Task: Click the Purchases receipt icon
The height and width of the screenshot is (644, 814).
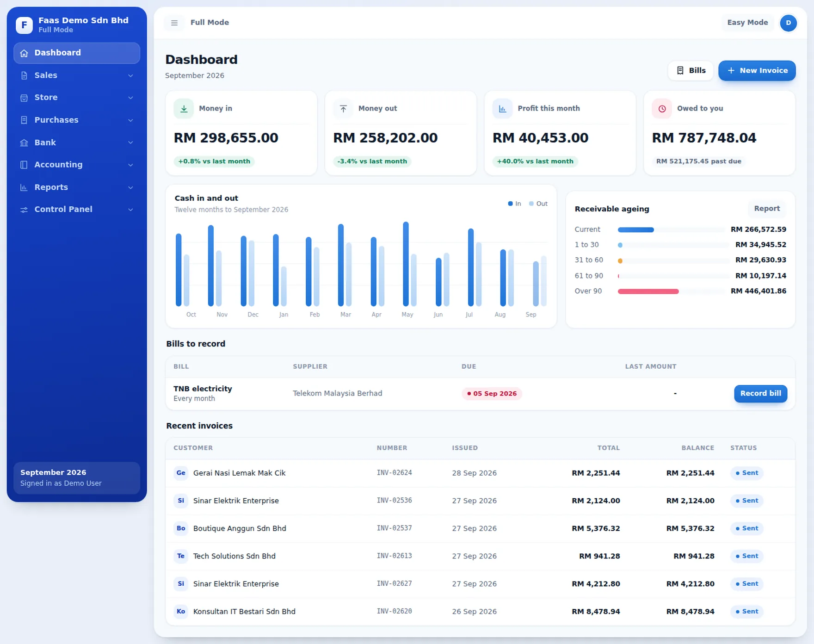Action: (x=24, y=120)
